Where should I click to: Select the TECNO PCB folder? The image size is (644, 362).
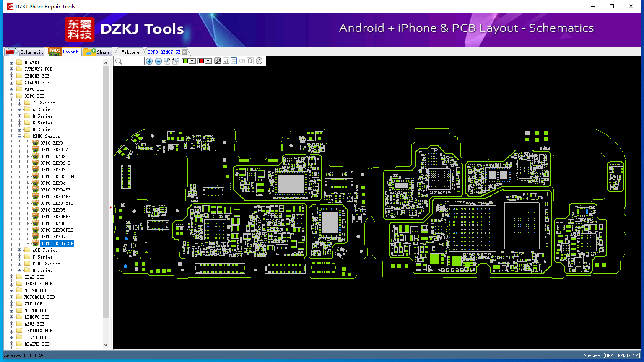[36, 337]
